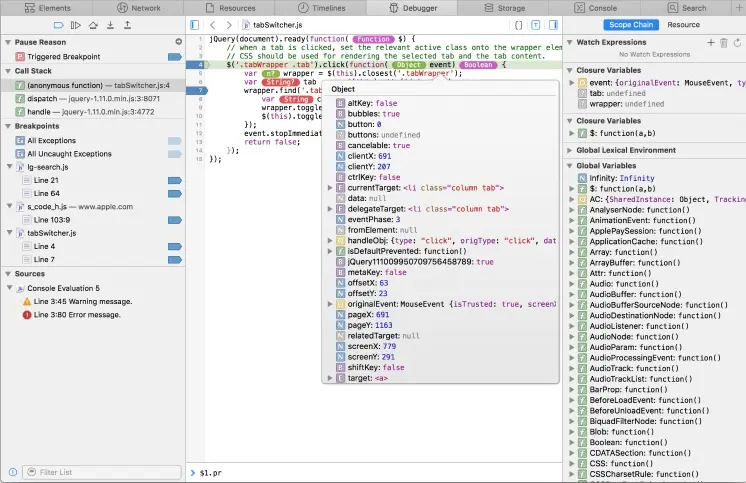Add a new tab with the plus button
This screenshot has width=746, height=483.
tap(739, 8)
